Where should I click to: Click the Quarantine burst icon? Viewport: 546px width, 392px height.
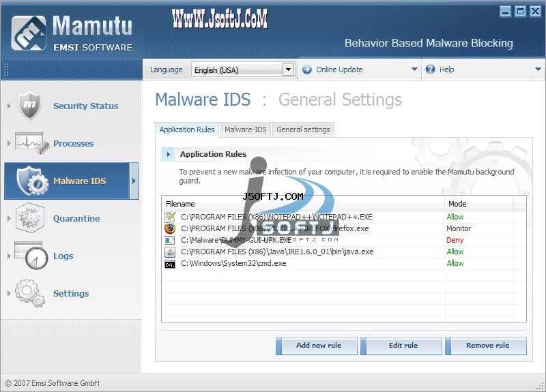pos(30,218)
